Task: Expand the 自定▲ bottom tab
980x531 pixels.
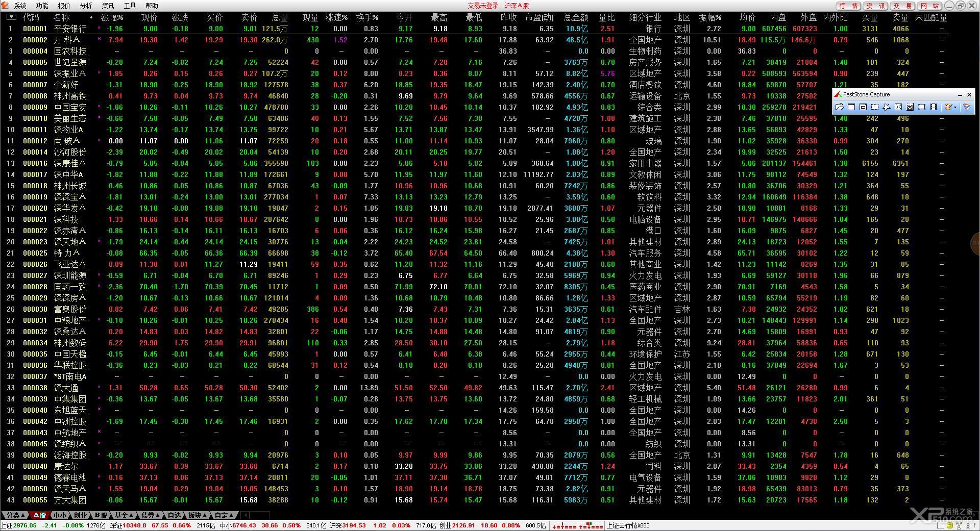Action: (224, 515)
